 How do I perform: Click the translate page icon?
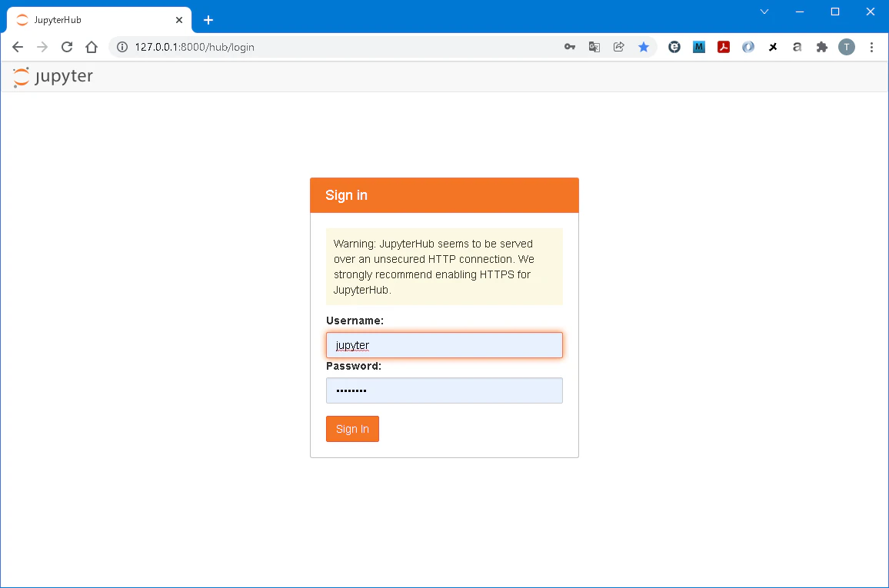coord(594,47)
